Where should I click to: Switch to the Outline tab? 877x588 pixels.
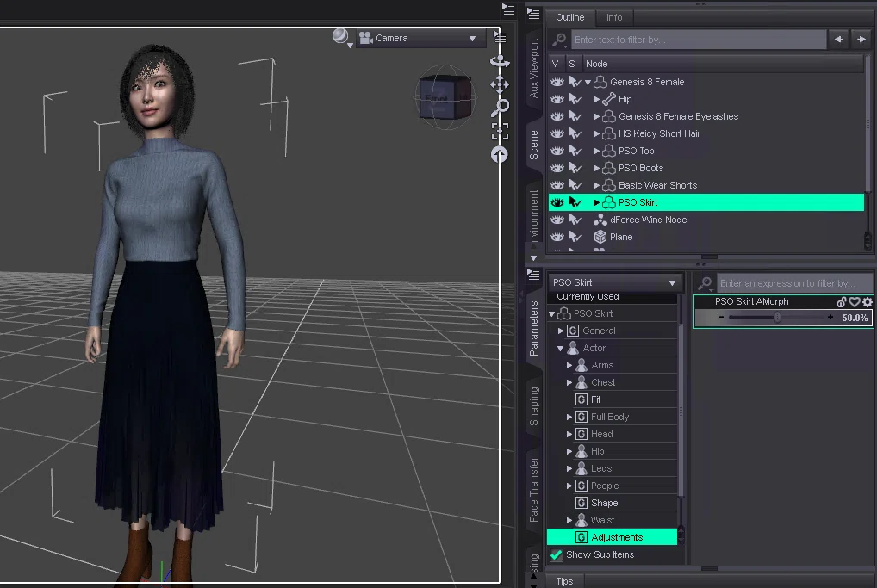click(570, 17)
